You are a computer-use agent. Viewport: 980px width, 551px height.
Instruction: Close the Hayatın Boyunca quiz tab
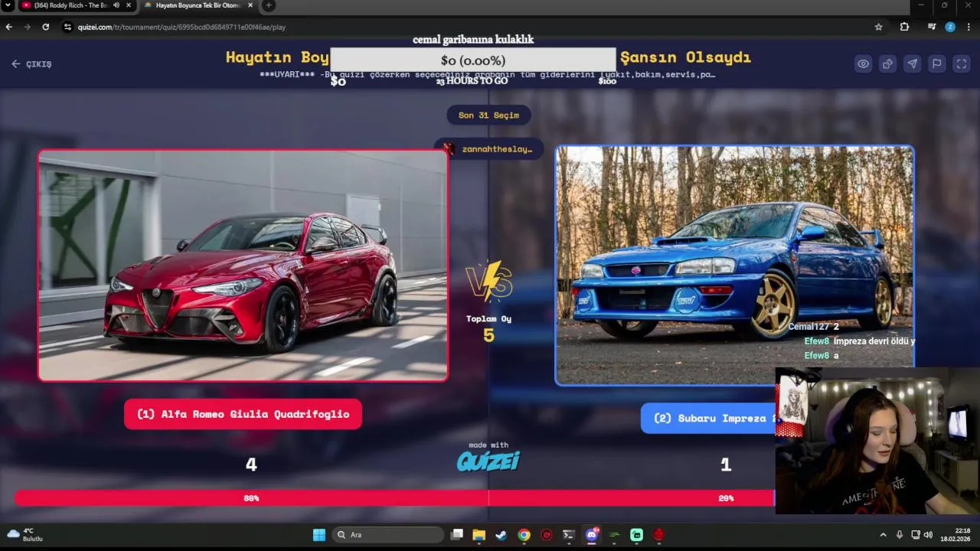tap(250, 5)
